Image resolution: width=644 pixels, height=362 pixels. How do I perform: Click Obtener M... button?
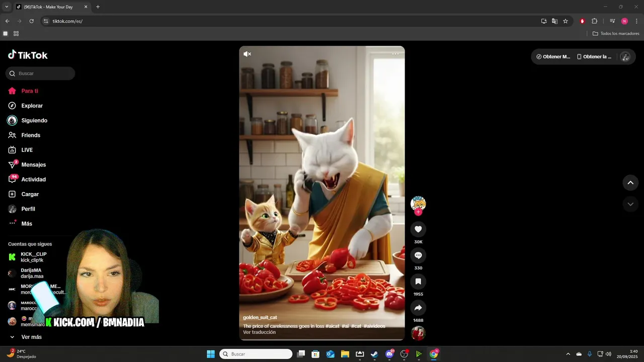tap(553, 57)
